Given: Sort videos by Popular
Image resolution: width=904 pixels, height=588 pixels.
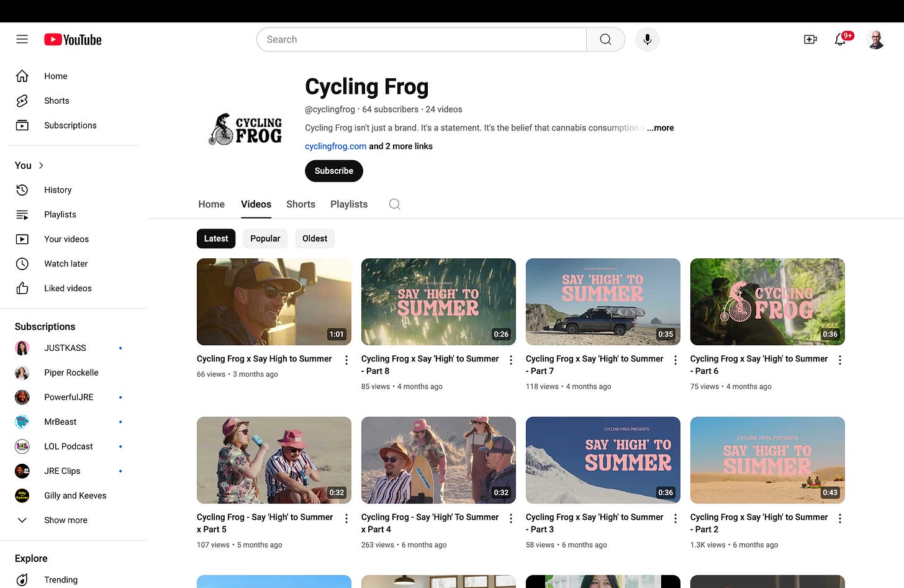Looking at the screenshot, I should click(265, 238).
